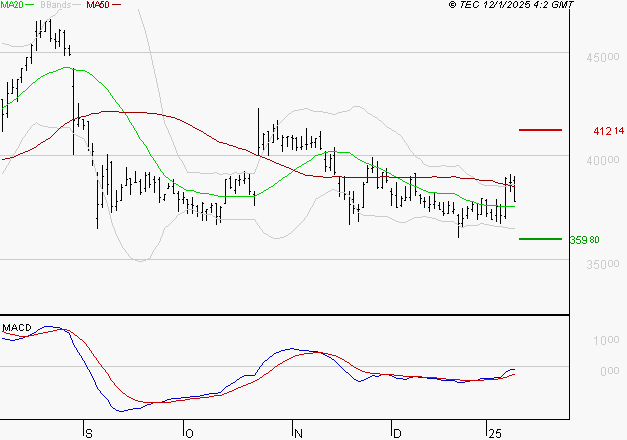Click the S month marker on time axis
Image resolution: width=627 pixels, height=440 pixels.
(89, 434)
